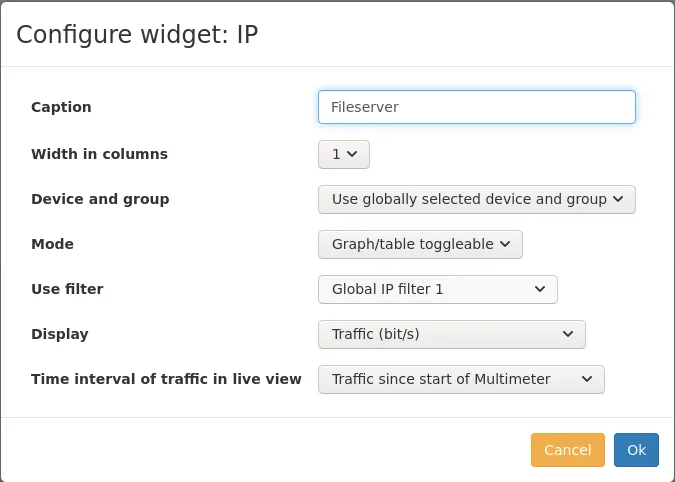Screen dimensions: 675x482
Task: Click the Display label text
Action: (60, 334)
